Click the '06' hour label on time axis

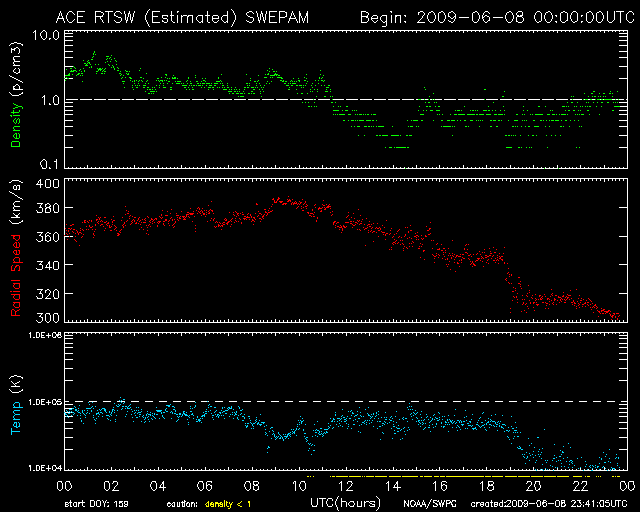pyautogui.click(x=204, y=486)
